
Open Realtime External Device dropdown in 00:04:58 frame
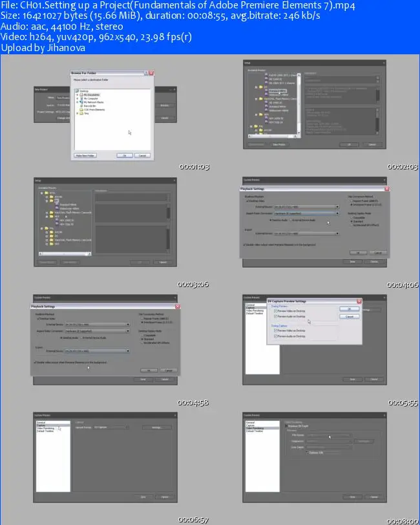(97, 325)
